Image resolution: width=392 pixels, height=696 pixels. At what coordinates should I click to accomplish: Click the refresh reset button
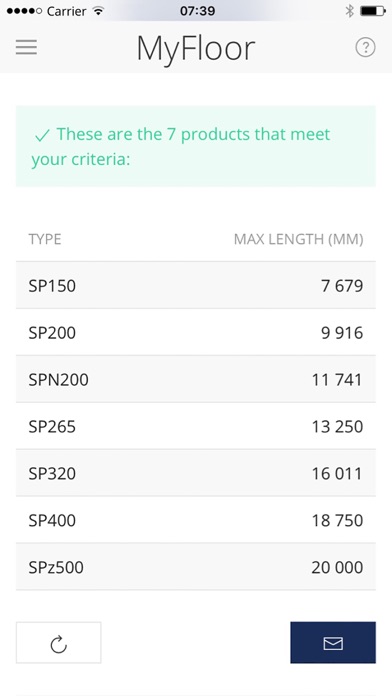point(59,642)
